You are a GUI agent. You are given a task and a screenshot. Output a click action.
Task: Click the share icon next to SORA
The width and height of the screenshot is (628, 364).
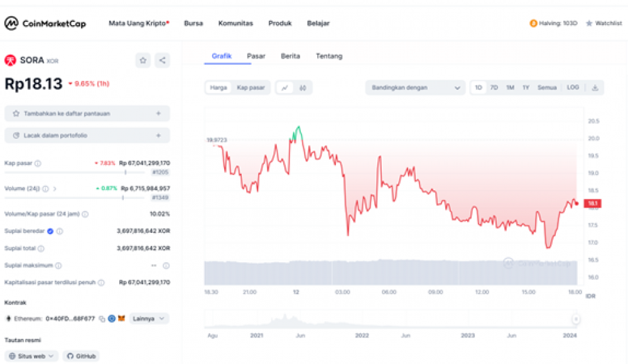click(x=162, y=60)
